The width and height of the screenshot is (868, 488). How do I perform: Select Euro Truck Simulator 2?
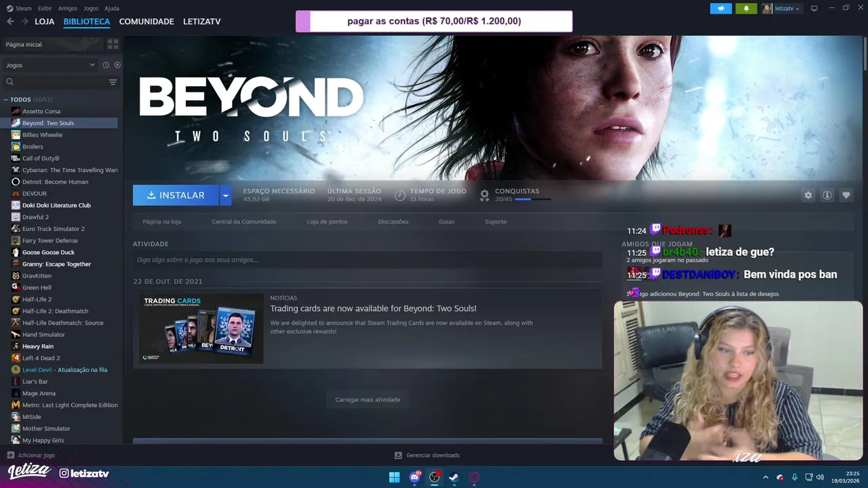coord(54,229)
